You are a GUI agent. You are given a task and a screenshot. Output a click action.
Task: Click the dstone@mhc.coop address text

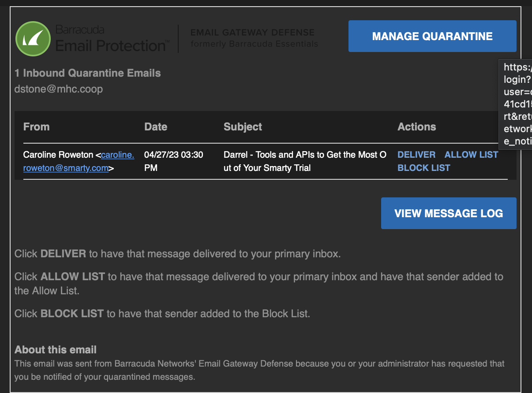pyautogui.click(x=59, y=89)
